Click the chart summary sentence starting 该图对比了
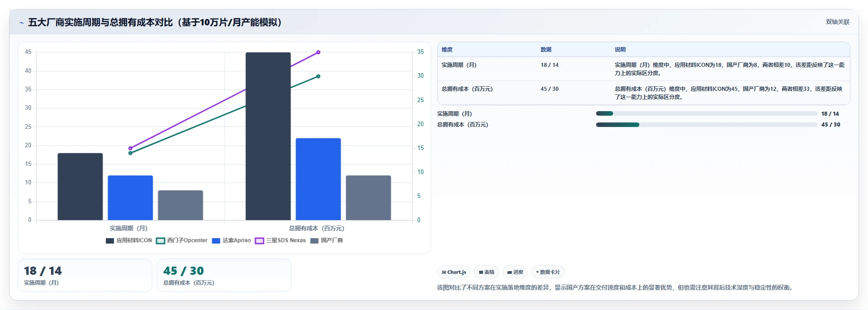The height and width of the screenshot is (310, 868). (x=616, y=287)
